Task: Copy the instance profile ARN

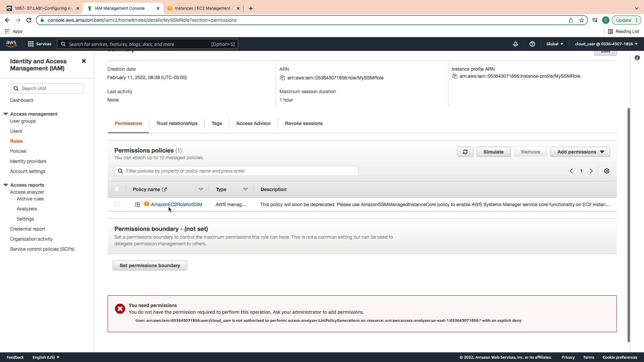Action: 454,76
